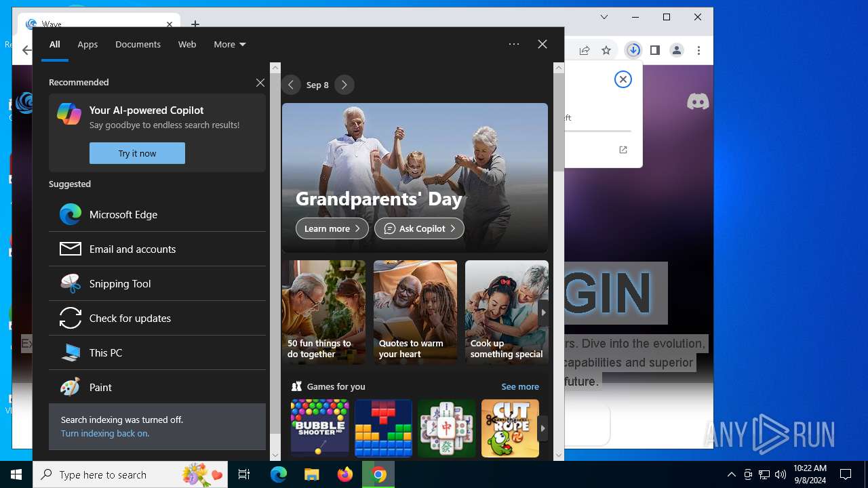Open the Mahjong game tile
This screenshot has height=488, width=868.
pyautogui.click(x=446, y=428)
